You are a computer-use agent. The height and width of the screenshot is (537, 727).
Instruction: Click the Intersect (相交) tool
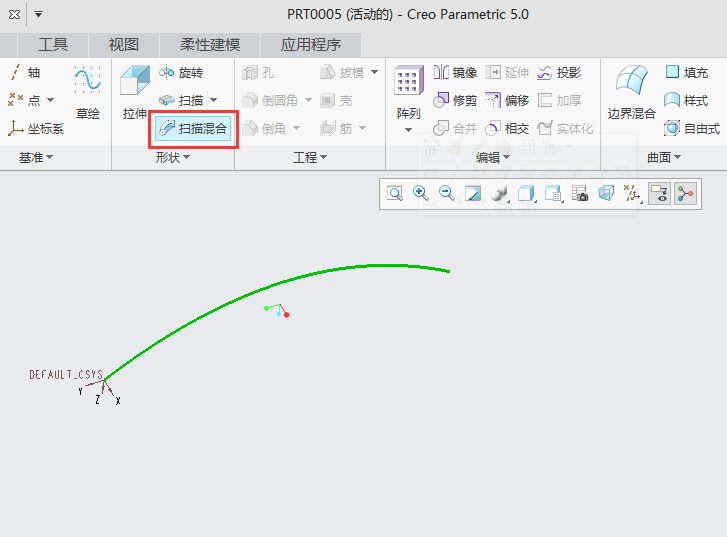507,128
